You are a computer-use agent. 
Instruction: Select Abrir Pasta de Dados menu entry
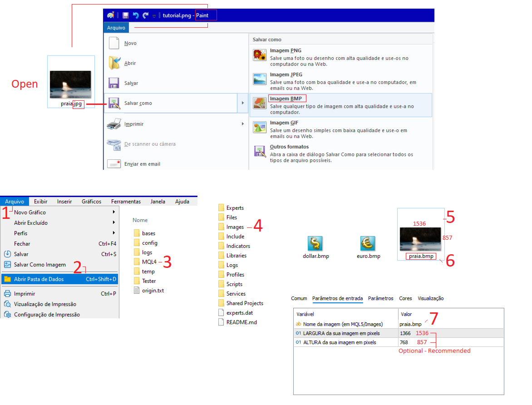tap(60, 279)
